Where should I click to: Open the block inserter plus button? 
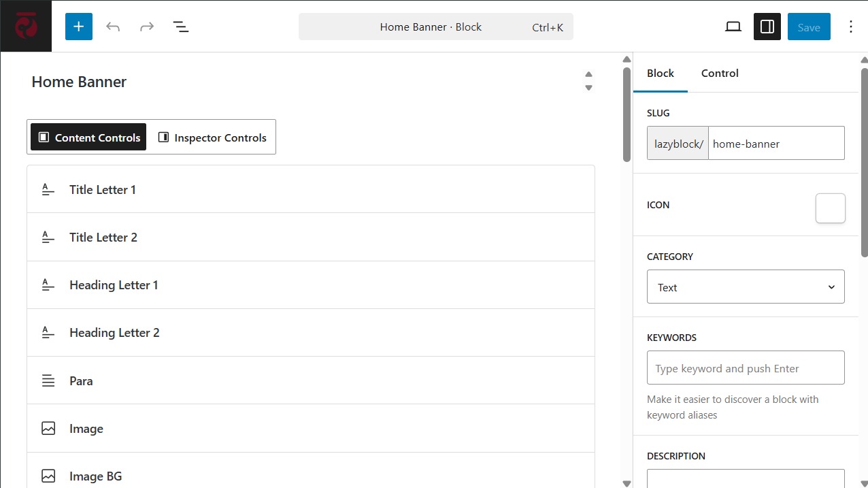(79, 27)
